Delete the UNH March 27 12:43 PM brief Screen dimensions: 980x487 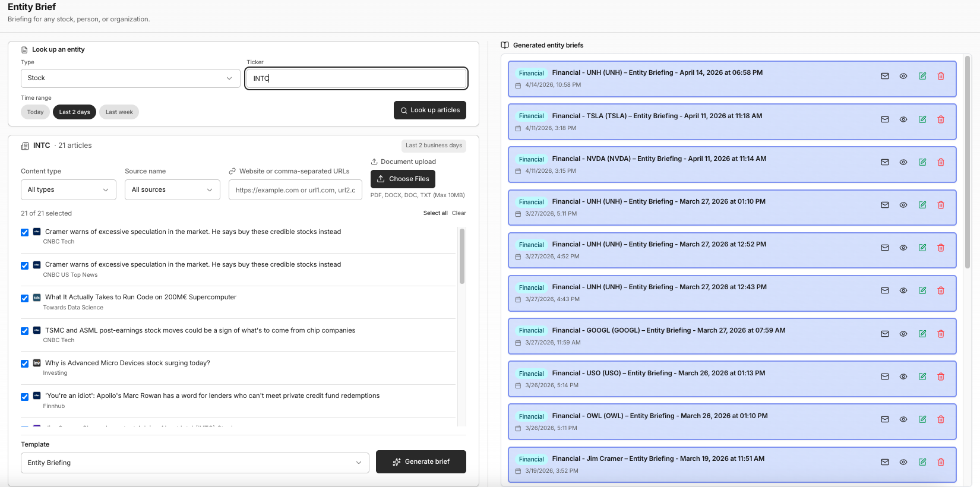coord(941,290)
